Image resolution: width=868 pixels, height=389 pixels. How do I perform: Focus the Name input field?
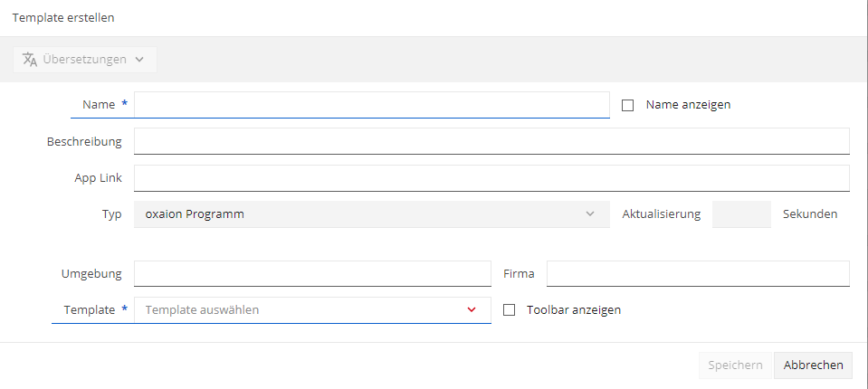coord(371,105)
